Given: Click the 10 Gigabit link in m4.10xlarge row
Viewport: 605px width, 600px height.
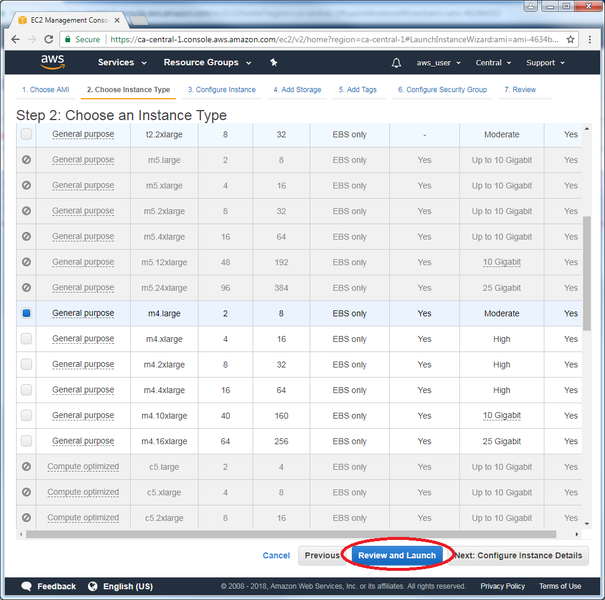Looking at the screenshot, I should point(502,415).
